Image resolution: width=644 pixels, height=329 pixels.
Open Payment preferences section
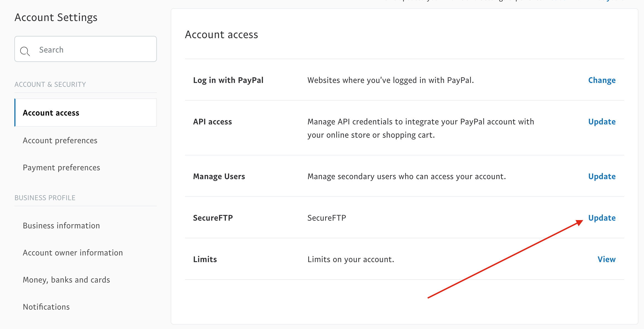(61, 168)
